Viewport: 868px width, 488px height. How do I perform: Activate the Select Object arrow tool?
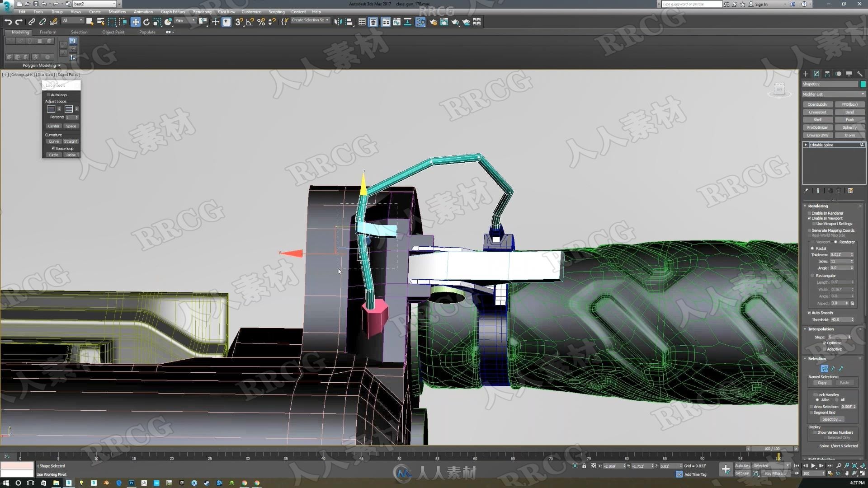tap(90, 22)
